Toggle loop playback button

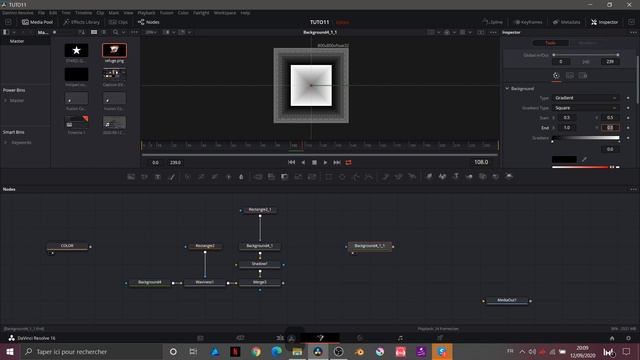coord(349,162)
